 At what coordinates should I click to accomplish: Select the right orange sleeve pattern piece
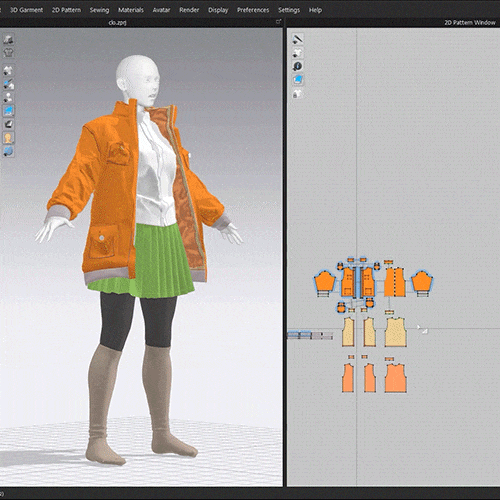click(422, 281)
